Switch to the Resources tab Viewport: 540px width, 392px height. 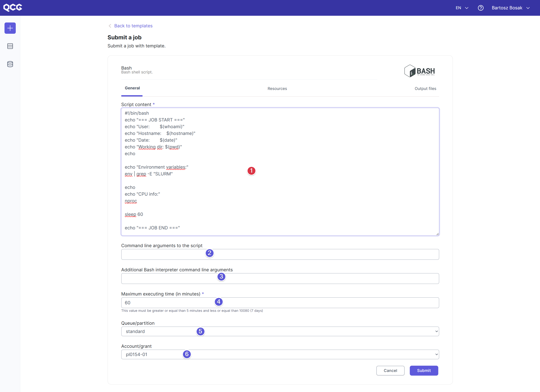[277, 89]
